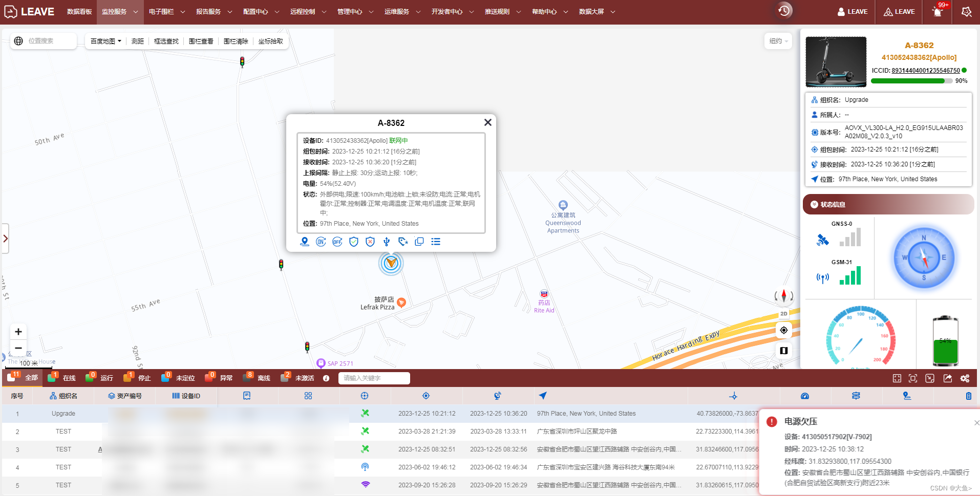Open table column settings gears icon
980x496 pixels.
click(965, 378)
